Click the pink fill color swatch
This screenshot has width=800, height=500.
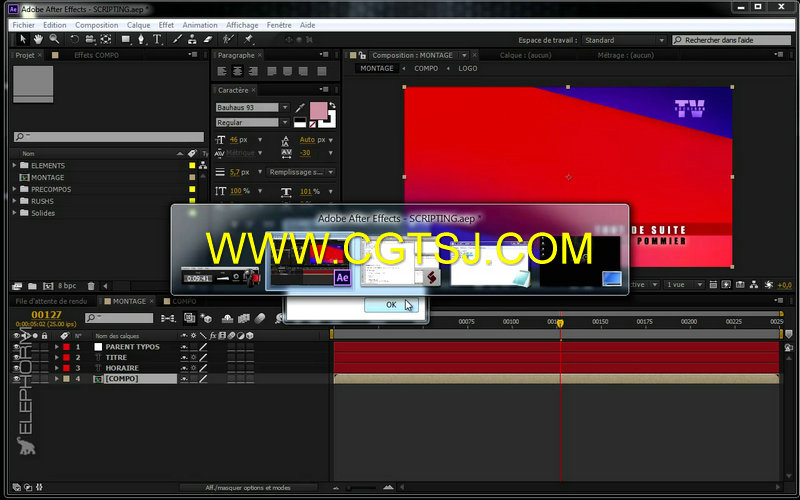[x=318, y=110]
